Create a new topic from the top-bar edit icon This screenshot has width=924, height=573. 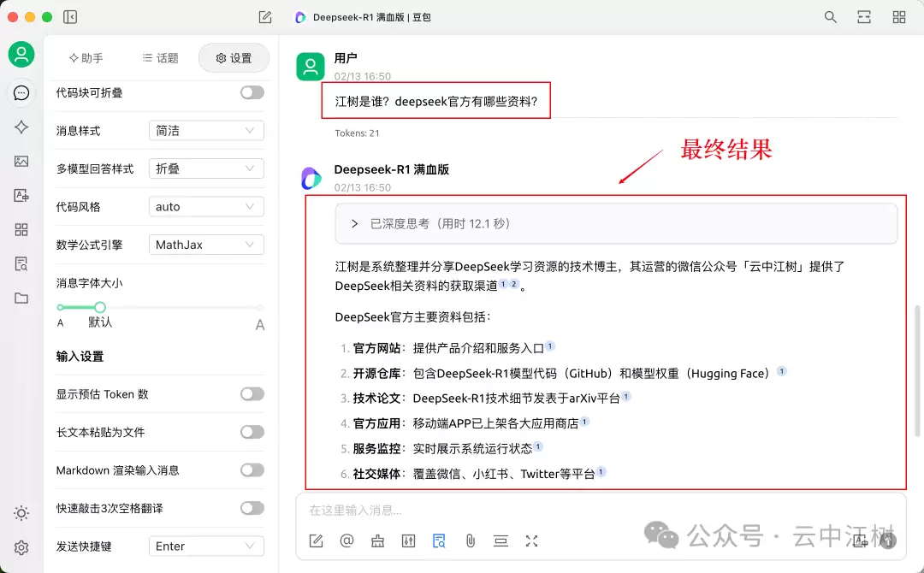tap(265, 17)
